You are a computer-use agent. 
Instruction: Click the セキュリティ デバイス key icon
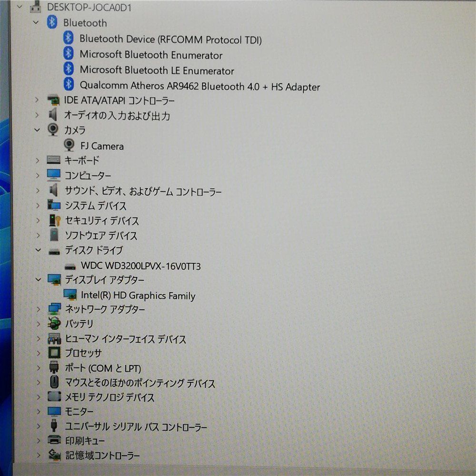click(x=55, y=220)
